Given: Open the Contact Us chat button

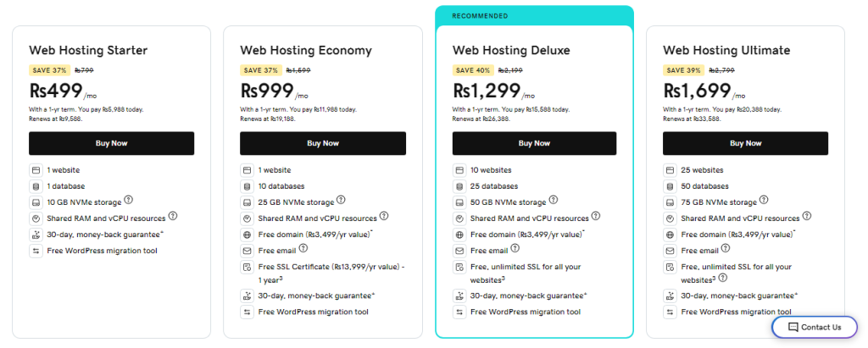Looking at the screenshot, I should [x=815, y=327].
